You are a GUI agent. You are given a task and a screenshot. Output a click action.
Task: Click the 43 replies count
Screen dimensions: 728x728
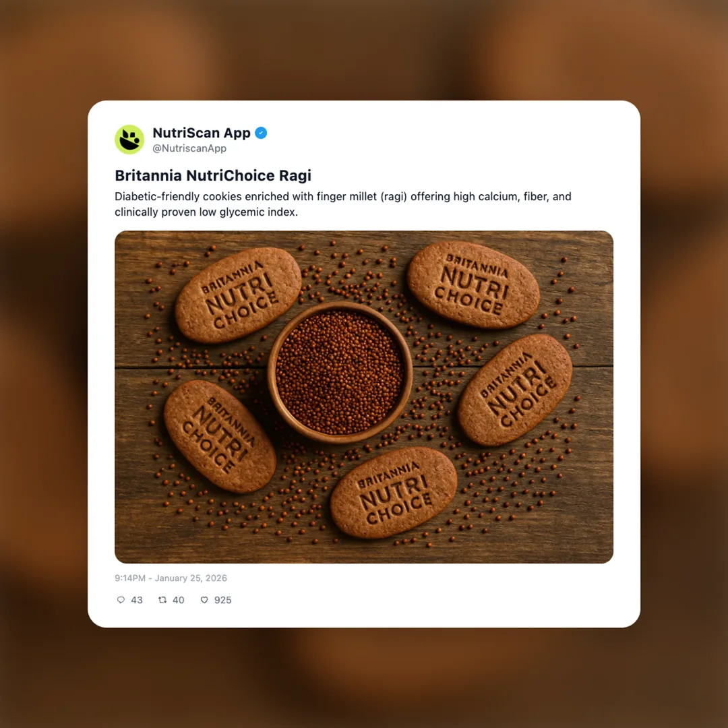click(136, 600)
